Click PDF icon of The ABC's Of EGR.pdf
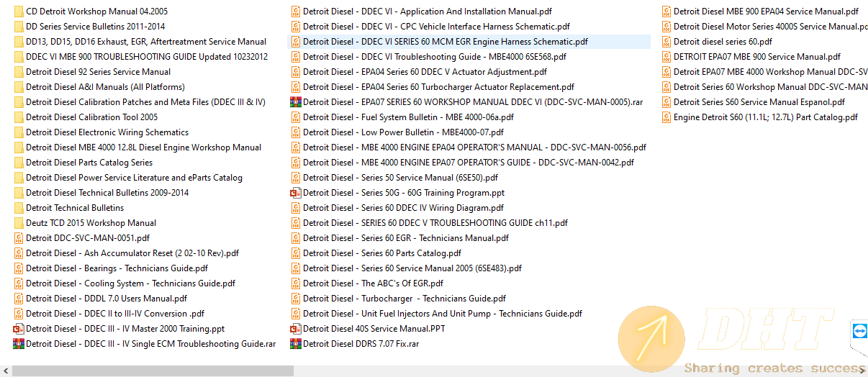This screenshot has width=868, height=377. (x=296, y=283)
